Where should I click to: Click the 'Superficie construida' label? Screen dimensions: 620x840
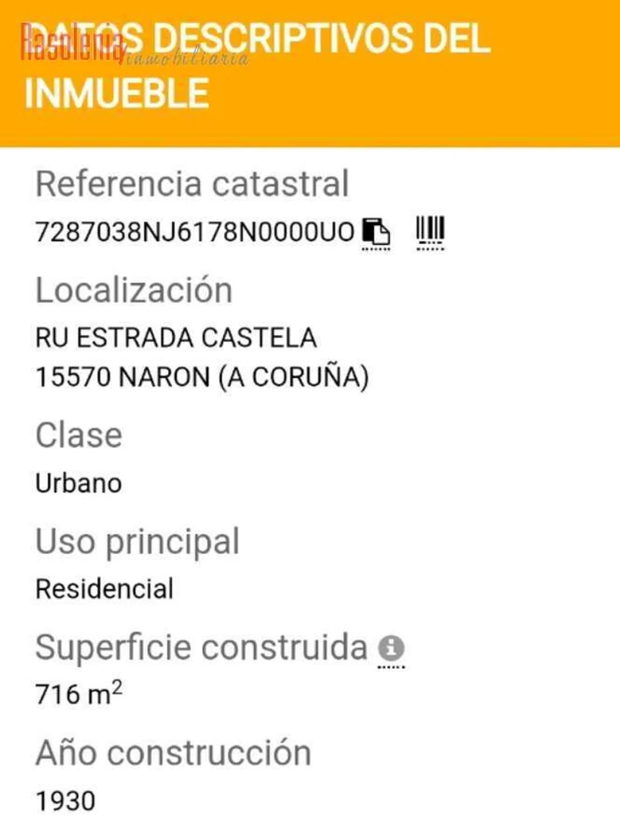pos(201,647)
